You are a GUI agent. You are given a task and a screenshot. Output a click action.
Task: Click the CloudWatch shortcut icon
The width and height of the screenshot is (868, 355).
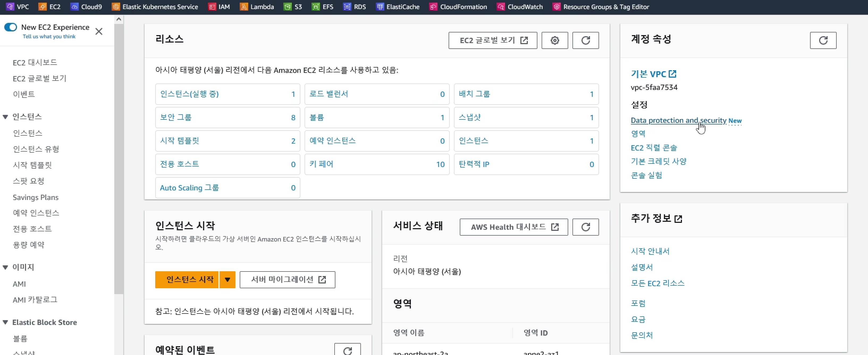pos(501,7)
